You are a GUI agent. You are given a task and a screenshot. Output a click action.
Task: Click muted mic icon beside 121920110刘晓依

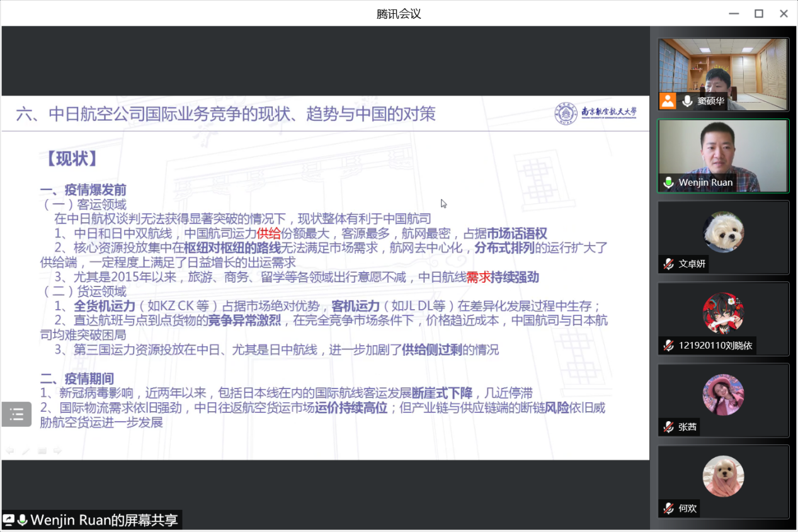668,345
